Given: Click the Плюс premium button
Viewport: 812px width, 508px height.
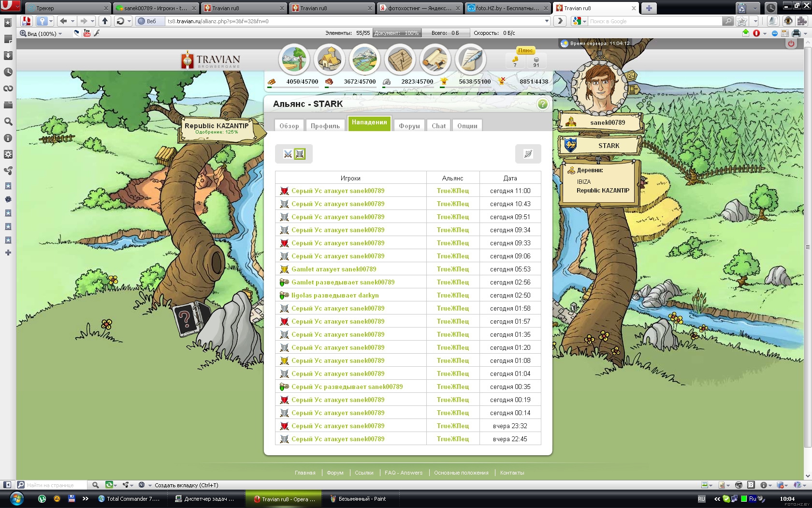Looking at the screenshot, I should 525,50.
